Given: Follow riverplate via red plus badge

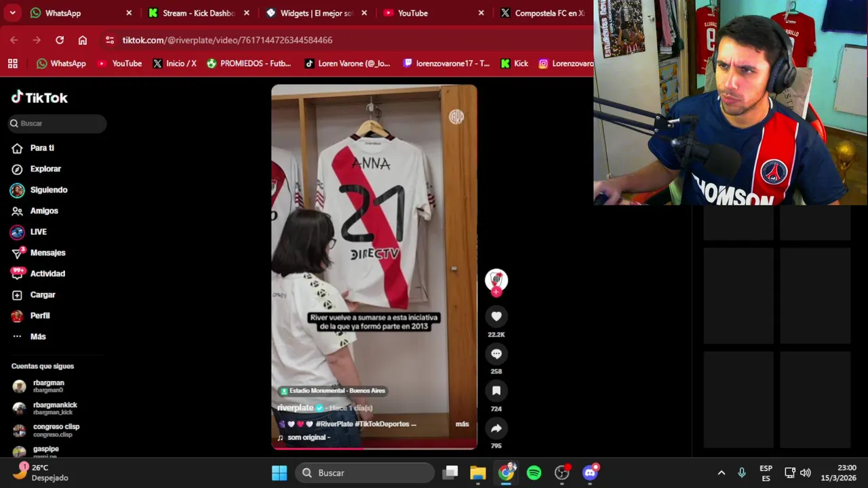Looking at the screenshot, I should pyautogui.click(x=496, y=292).
